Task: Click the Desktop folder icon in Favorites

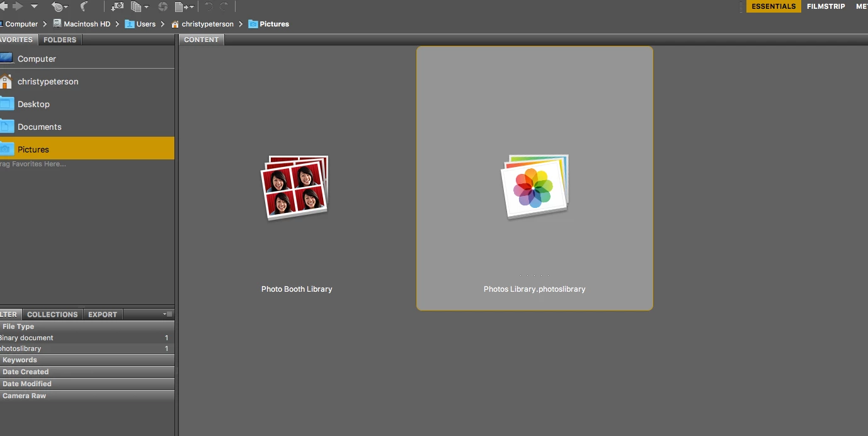Action: [6, 103]
